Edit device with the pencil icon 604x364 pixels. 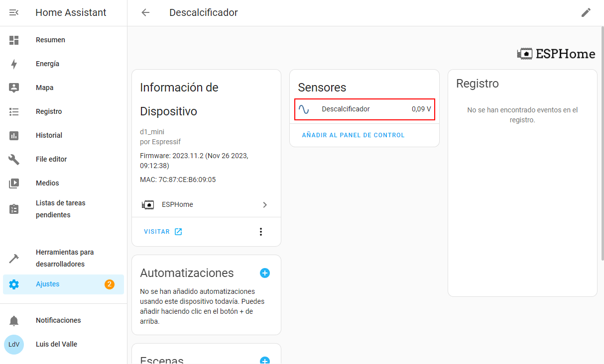coord(586,12)
